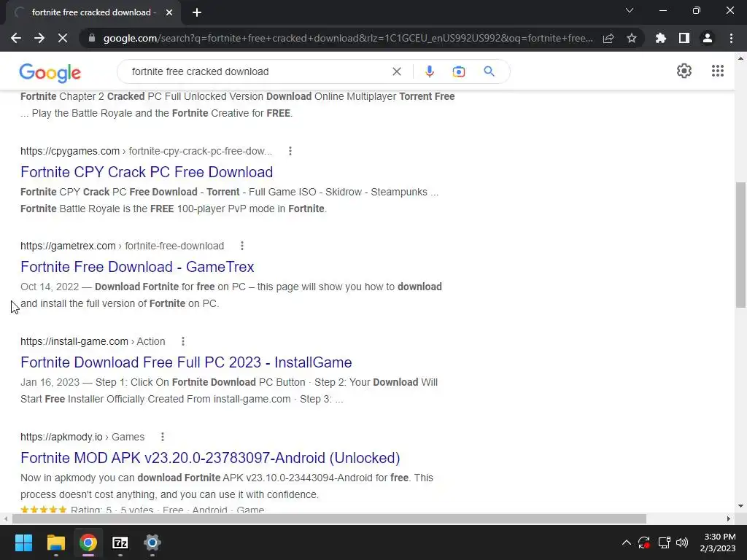
Task: Open the tab search dropdown arrow
Action: pos(630,10)
